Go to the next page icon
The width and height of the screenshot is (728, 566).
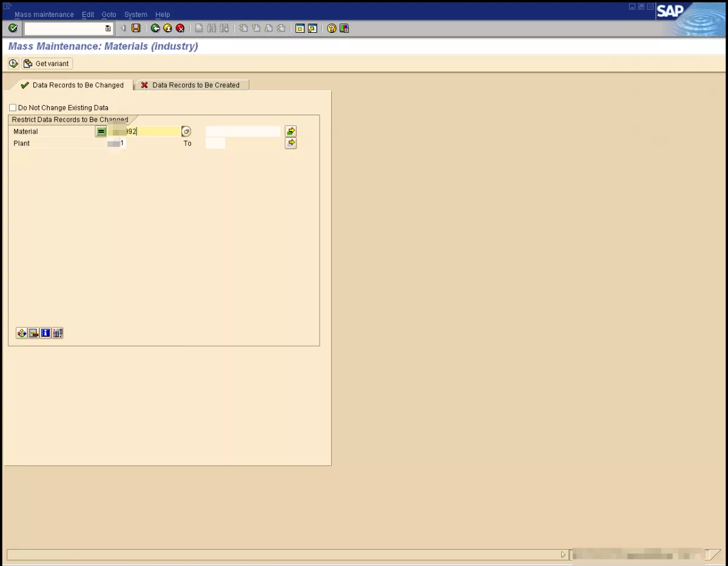(268, 29)
